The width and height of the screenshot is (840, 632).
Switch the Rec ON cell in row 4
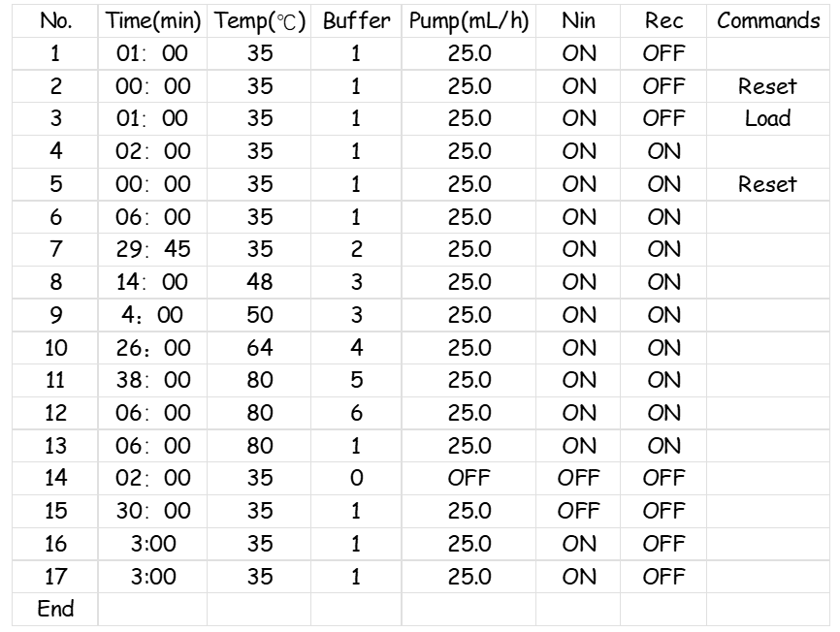point(663,151)
